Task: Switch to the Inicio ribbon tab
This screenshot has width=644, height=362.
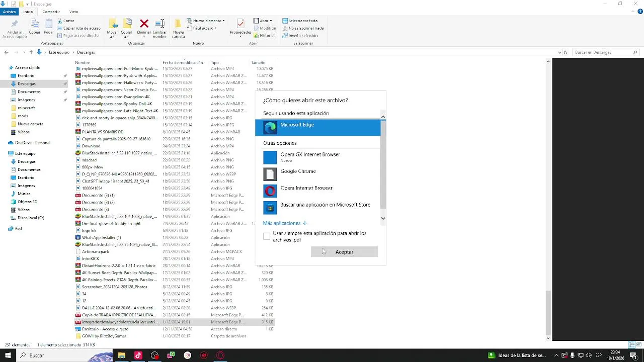Action: [x=28, y=12]
